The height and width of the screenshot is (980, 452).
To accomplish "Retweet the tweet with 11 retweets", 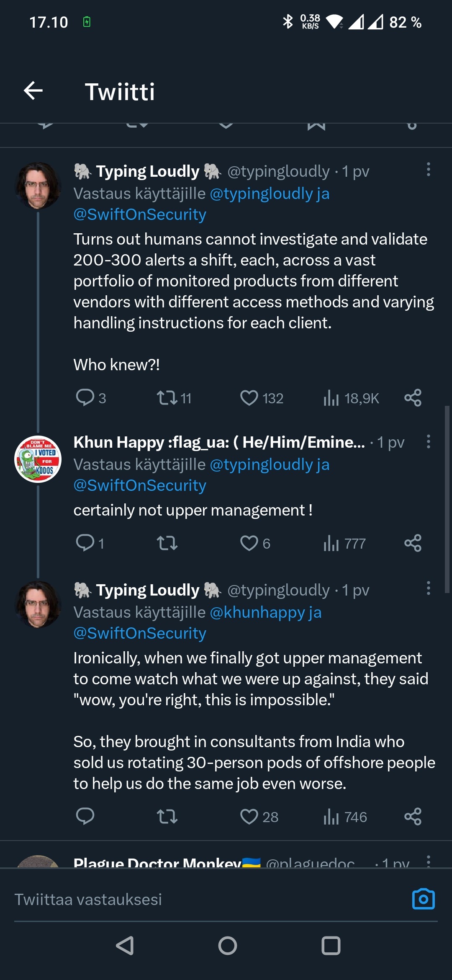I will (167, 397).
